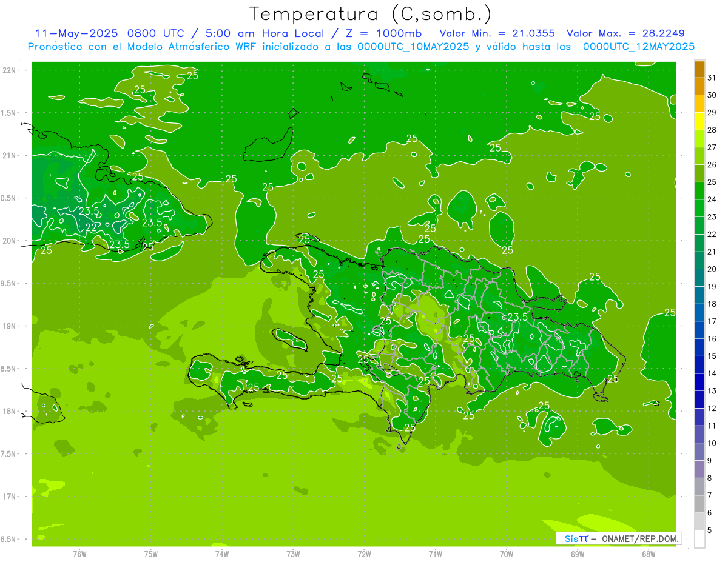This screenshot has width=728, height=562.
Task: Click the "7.5N" latitude axis label
Action: click(x=8, y=454)
